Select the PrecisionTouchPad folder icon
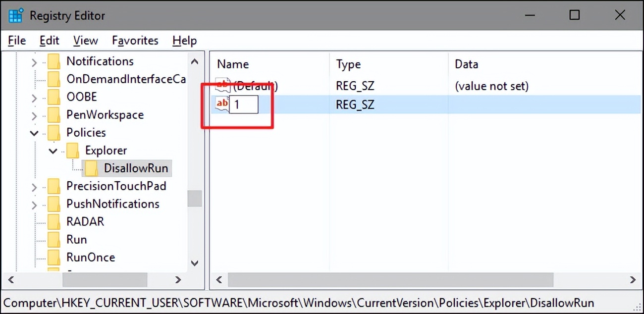Image resolution: width=644 pixels, height=314 pixels. pyautogui.click(x=54, y=186)
